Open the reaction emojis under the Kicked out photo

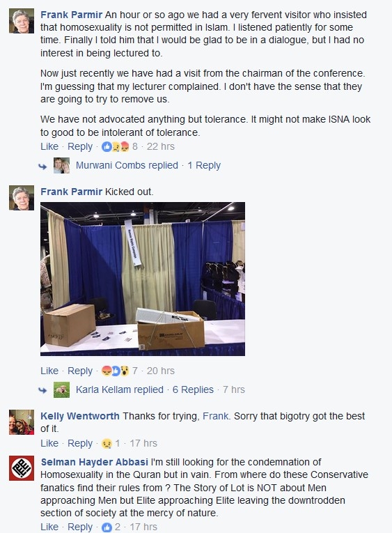[x=116, y=371]
